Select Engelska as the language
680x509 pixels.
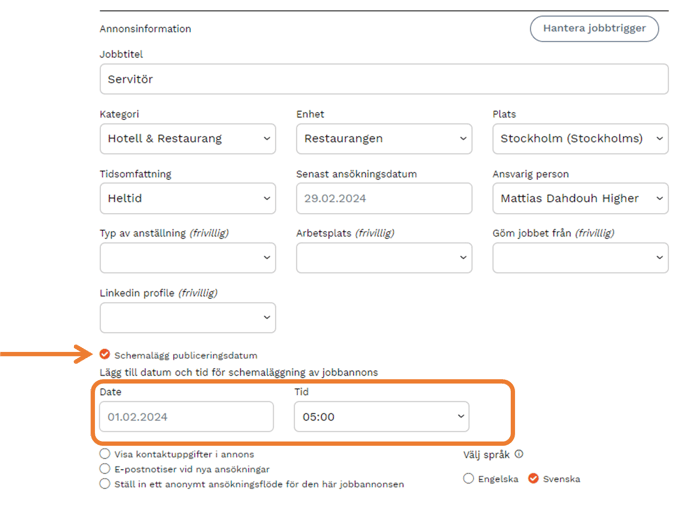(x=469, y=479)
